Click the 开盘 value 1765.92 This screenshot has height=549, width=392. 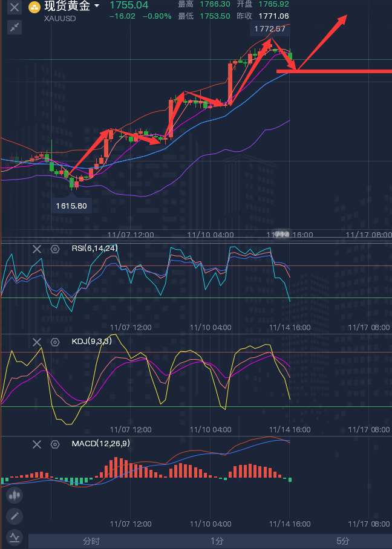[273, 5]
